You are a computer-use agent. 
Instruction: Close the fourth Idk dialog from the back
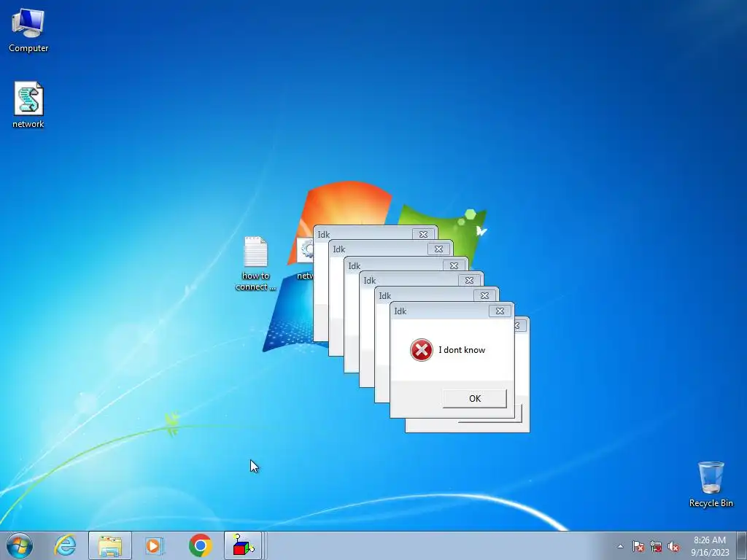click(469, 281)
